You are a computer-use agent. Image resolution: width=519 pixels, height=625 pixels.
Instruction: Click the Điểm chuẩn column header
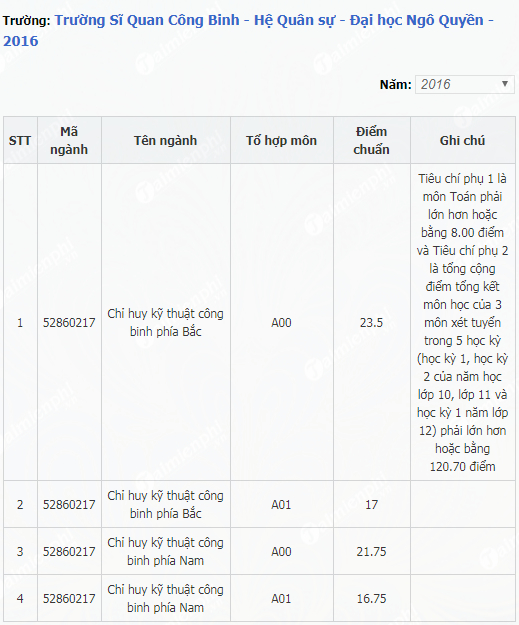pyautogui.click(x=372, y=140)
